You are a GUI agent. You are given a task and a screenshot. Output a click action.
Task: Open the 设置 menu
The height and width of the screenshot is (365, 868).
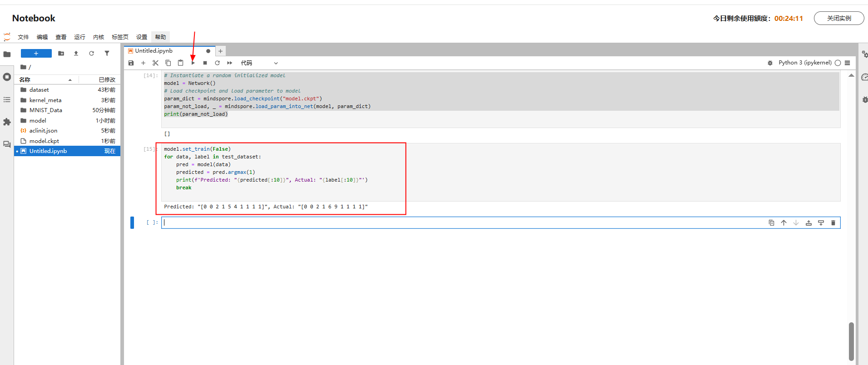142,37
